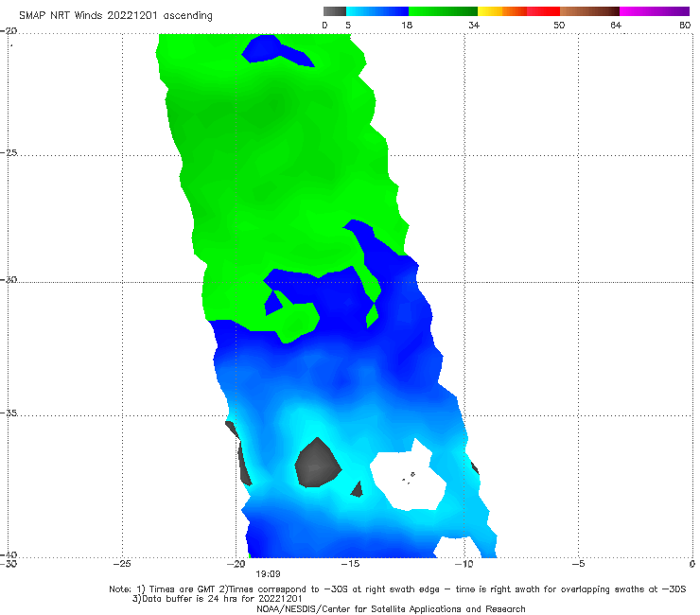The width and height of the screenshot is (700, 615).
Task: Click the color bar label '64'
Action: point(616,26)
